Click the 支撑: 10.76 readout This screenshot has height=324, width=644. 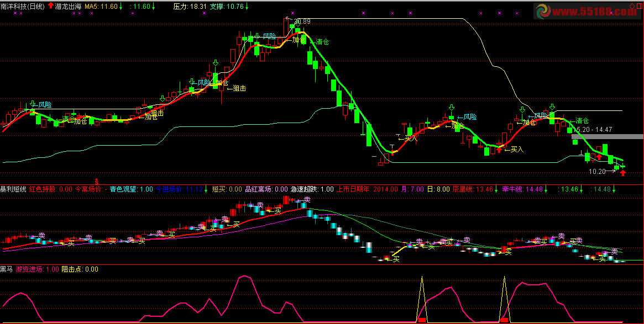pyautogui.click(x=227, y=6)
